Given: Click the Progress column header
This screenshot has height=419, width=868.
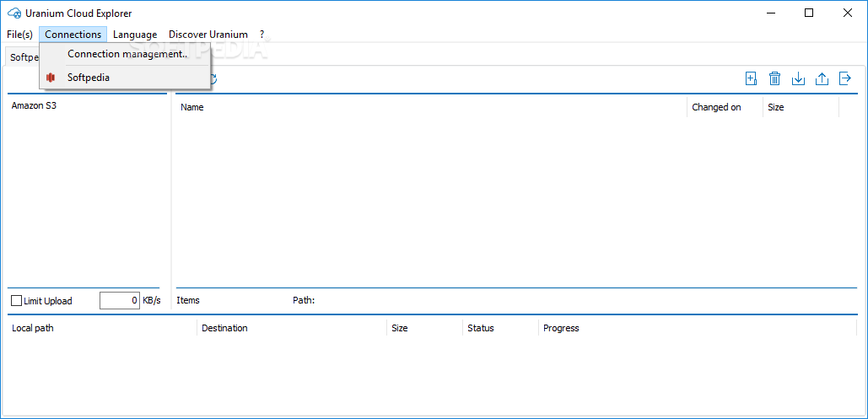Looking at the screenshot, I should tap(698, 328).
